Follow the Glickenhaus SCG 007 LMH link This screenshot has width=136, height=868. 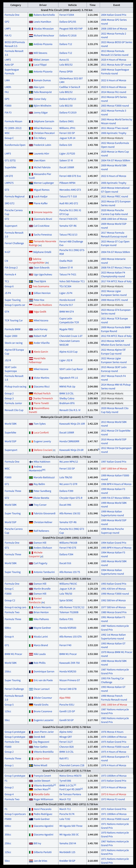point(71,80)
